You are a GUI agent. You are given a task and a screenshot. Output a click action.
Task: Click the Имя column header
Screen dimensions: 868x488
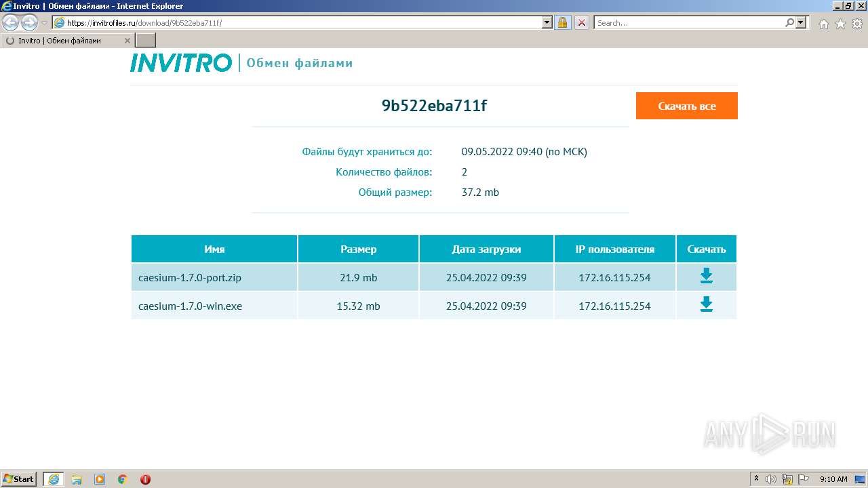(x=214, y=249)
